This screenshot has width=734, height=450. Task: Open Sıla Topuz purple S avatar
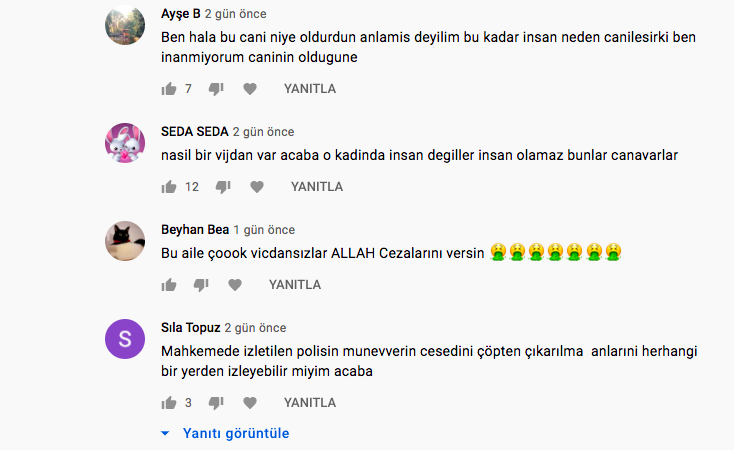click(x=125, y=339)
